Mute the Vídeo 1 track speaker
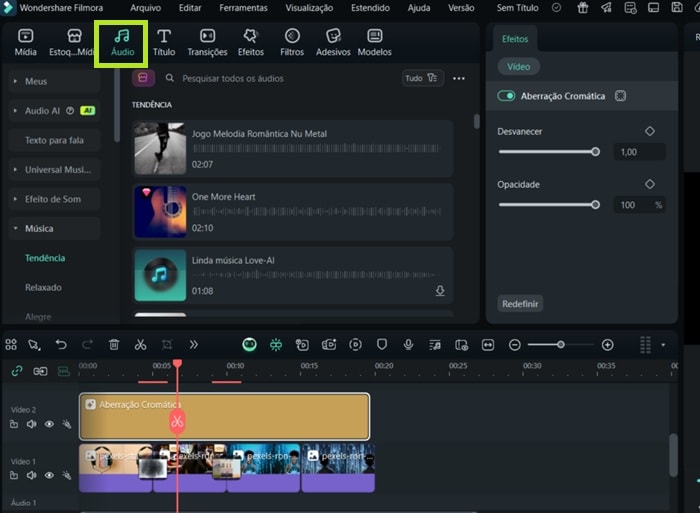This screenshot has width=700, height=513. coord(31,475)
